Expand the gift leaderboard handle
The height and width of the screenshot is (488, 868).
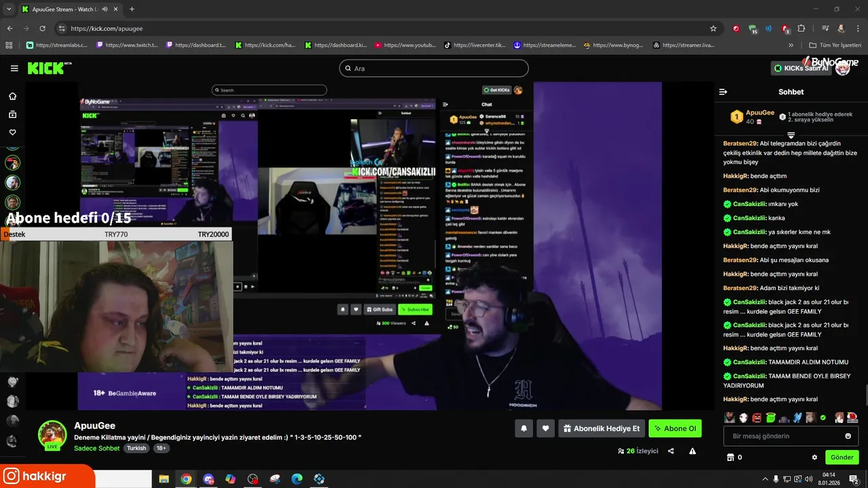(791, 136)
